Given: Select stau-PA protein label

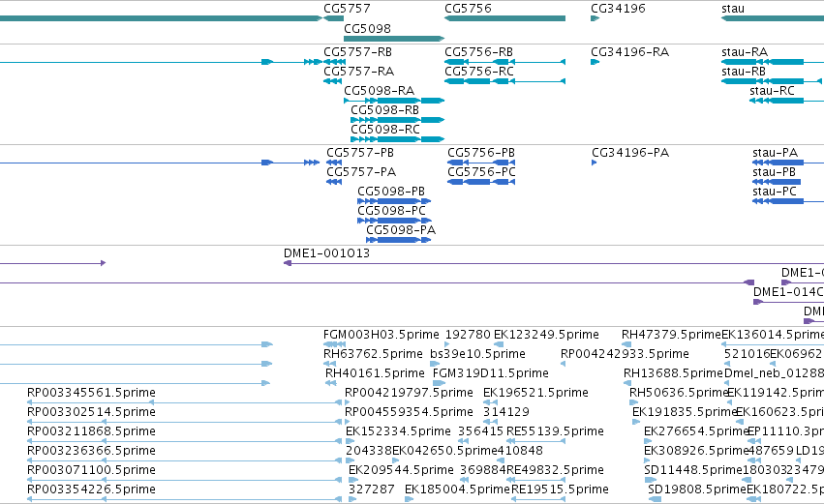Looking at the screenshot, I should [776, 153].
